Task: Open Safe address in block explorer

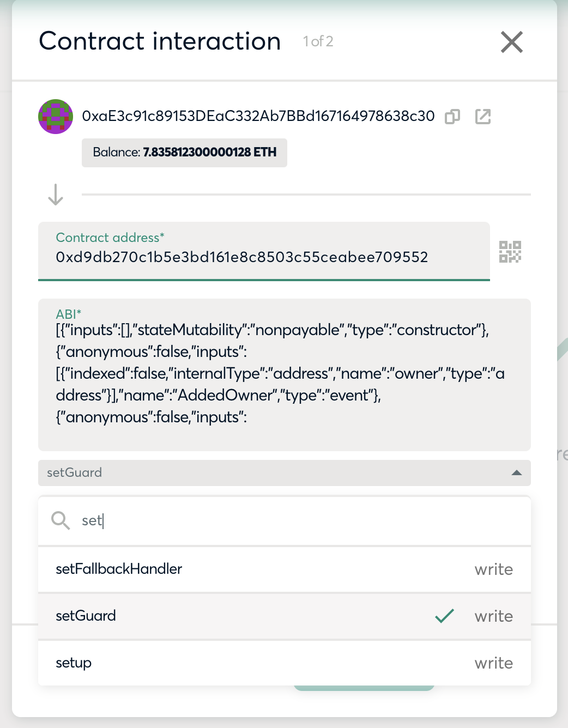Action: point(483,117)
